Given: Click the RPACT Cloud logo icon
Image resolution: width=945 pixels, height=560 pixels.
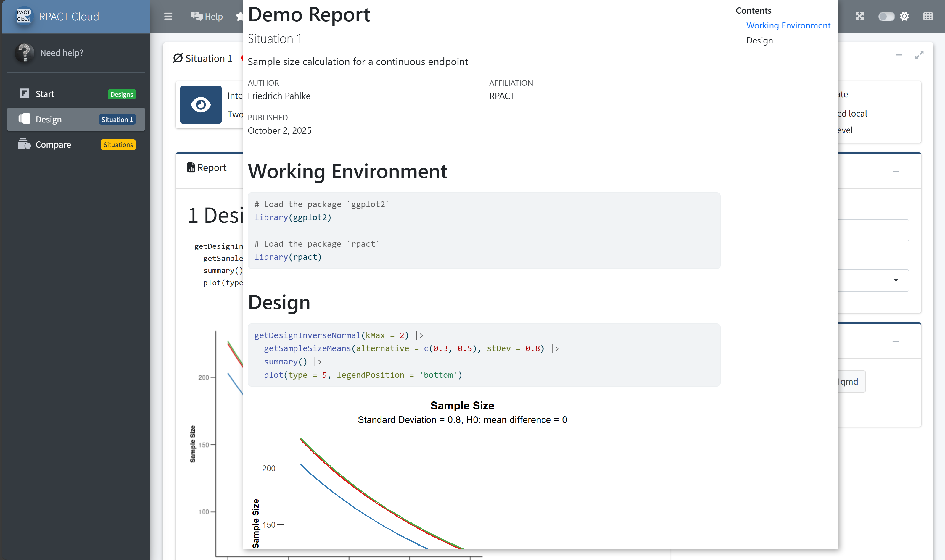Looking at the screenshot, I should (x=24, y=16).
